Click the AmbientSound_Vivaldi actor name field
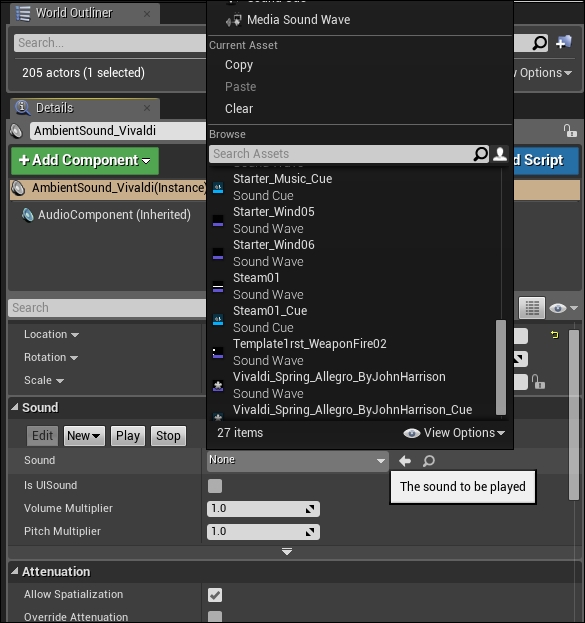 (118, 131)
